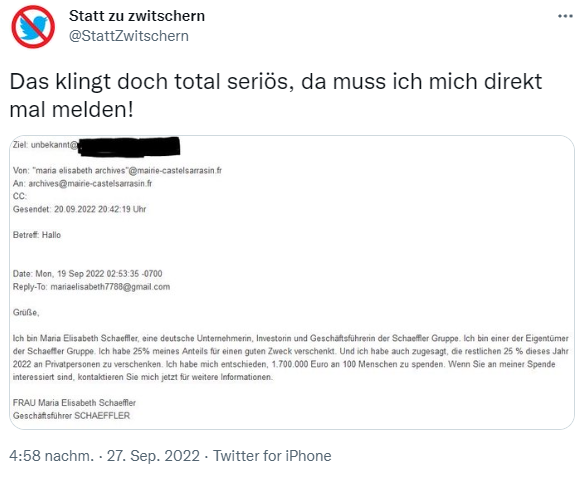Image resolution: width=582 pixels, height=478 pixels.
Task: Click the Geschäftsführer SCHAEFFLER line
Action: 71,416
